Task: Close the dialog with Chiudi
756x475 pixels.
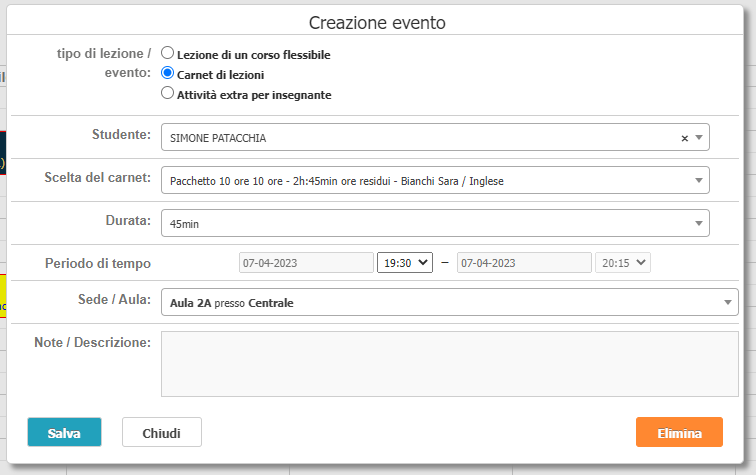Action: (x=162, y=432)
